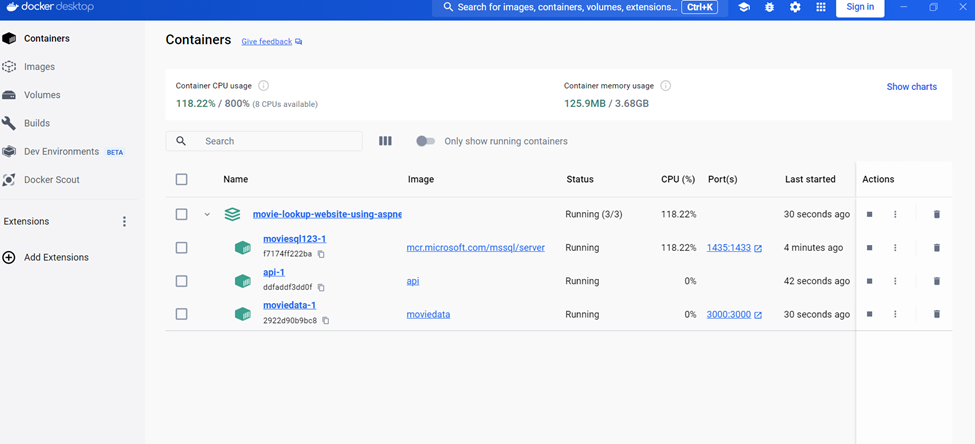Screen dimensions: 975x444
Task: Select the api-1 container checkbox
Action: [182, 281]
